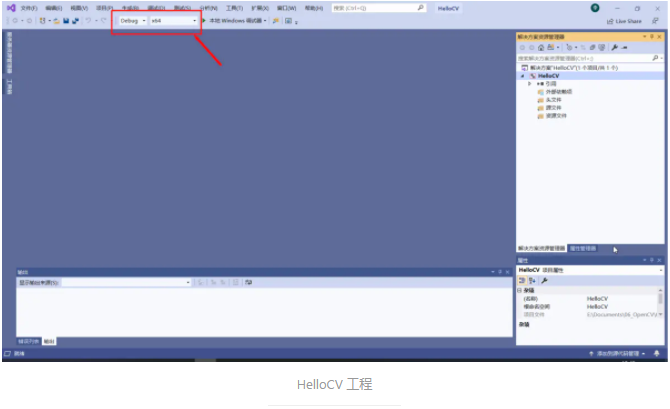Collapse the HelloCV project node arrow
This screenshot has height=409, width=670.
point(522,76)
